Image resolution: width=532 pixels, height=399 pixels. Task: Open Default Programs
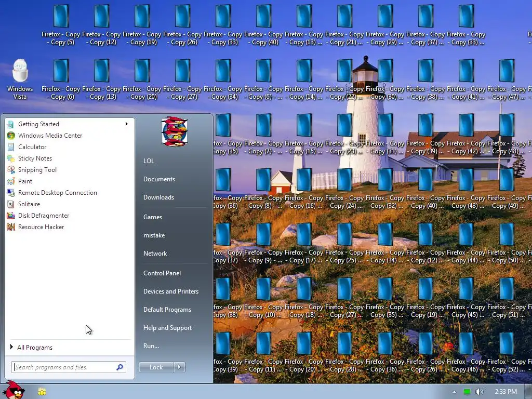tap(167, 310)
